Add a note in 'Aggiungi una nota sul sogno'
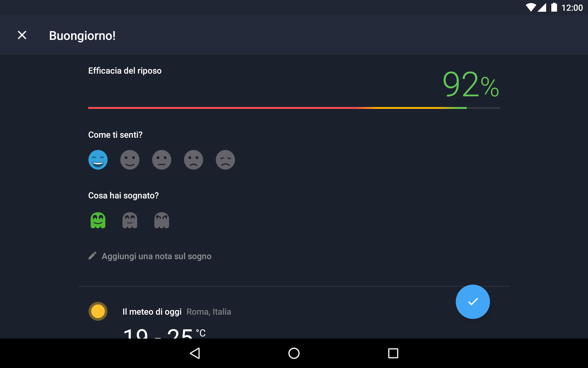 pyautogui.click(x=156, y=256)
